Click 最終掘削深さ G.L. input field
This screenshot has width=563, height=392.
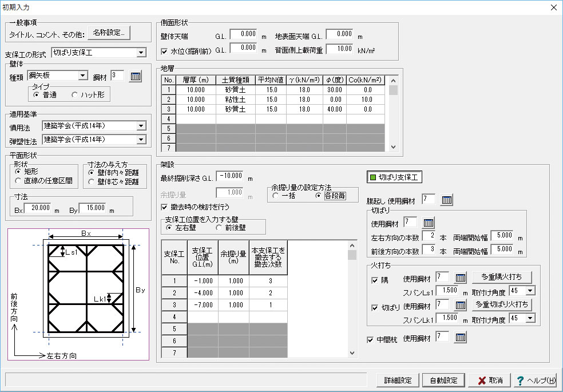point(230,176)
